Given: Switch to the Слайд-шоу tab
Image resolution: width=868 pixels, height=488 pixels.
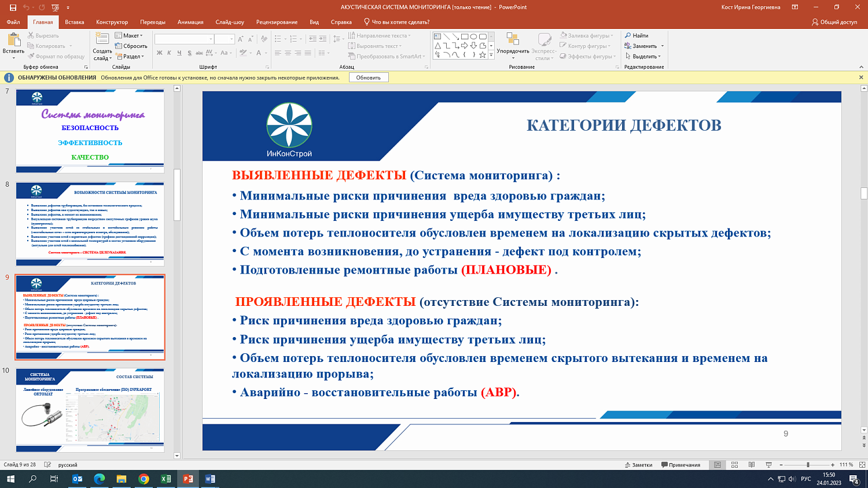Looking at the screenshot, I should (x=230, y=22).
